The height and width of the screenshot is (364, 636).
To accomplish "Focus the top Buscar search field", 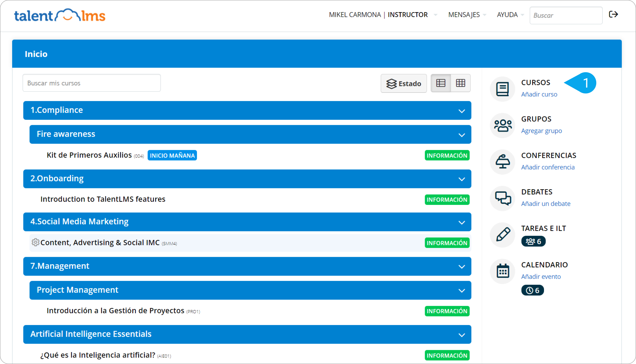I will [566, 15].
